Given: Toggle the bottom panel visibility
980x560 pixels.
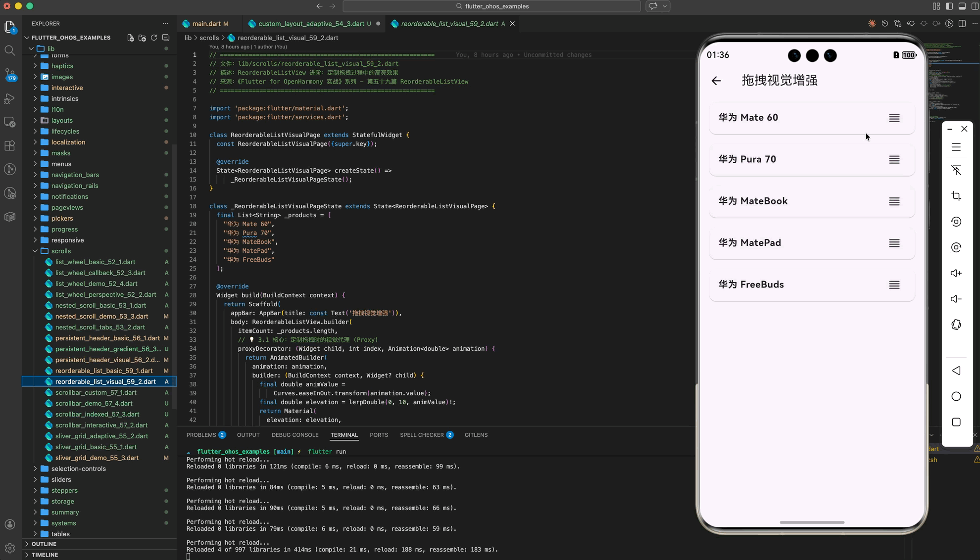Looking at the screenshot, I should 962,6.
